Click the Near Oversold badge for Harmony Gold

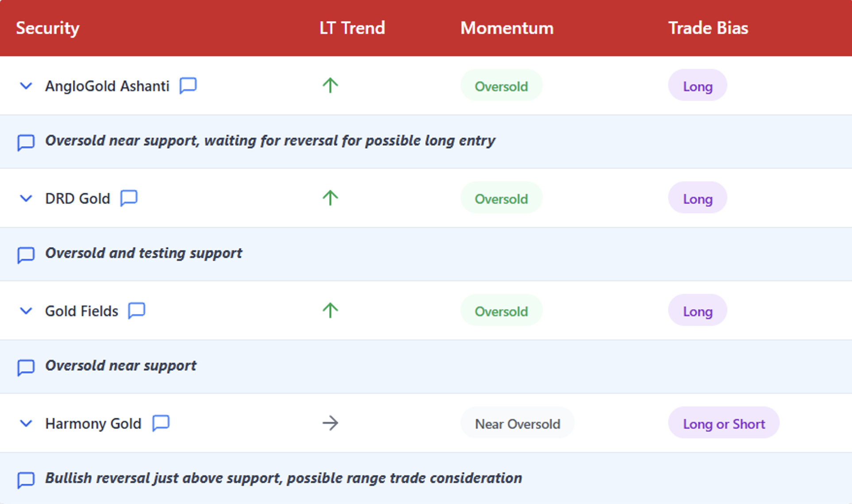(518, 423)
